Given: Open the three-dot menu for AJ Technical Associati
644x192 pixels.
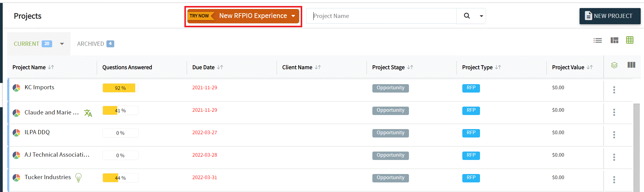Looking at the screenshot, I should coord(614,157).
